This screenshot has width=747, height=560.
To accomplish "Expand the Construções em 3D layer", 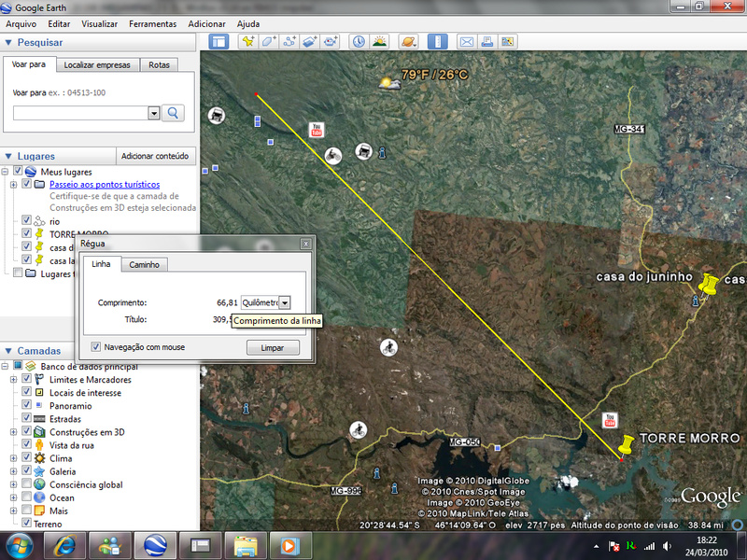I will pos(13,432).
